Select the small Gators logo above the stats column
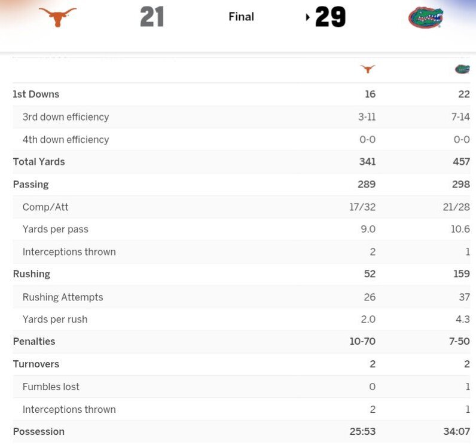 point(462,69)
